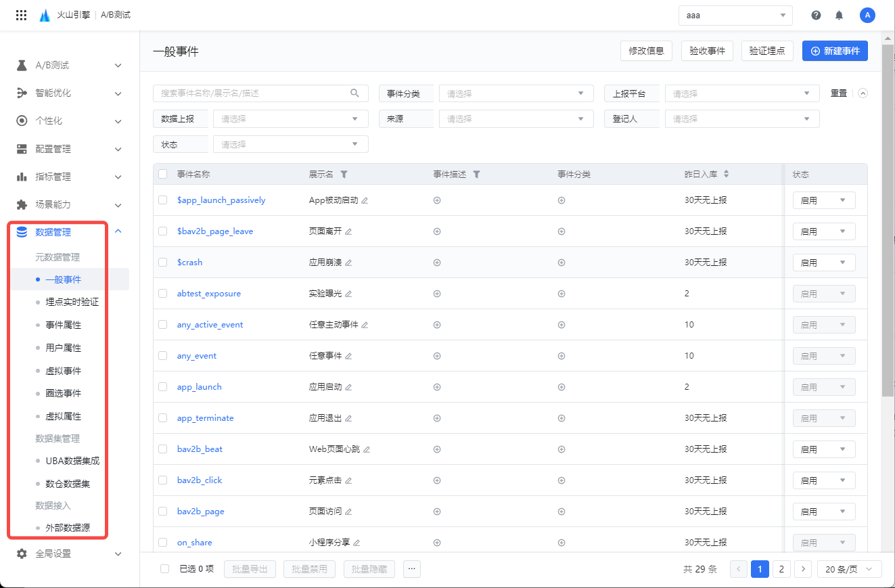Add description for $app_launch_passively row
This screenshot has width=895, height=588.
click(x=437, y=200)
